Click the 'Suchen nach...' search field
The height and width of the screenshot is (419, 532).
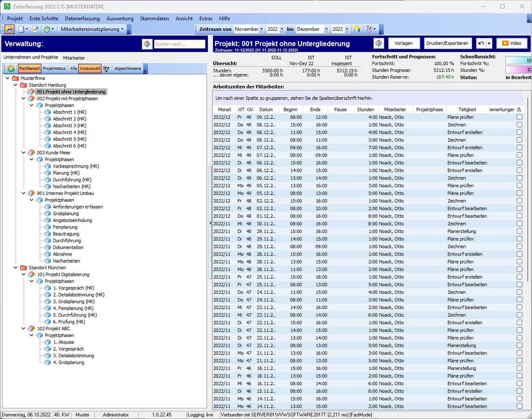[179, 44]
